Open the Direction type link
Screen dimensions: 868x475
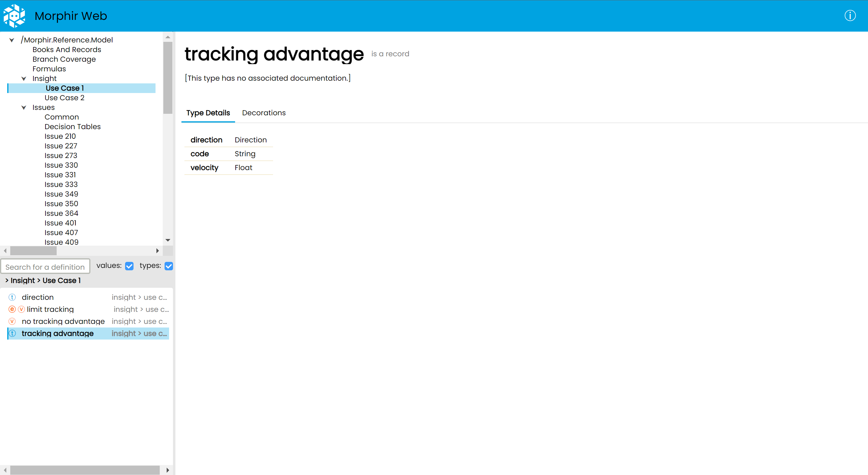point(250,140)
